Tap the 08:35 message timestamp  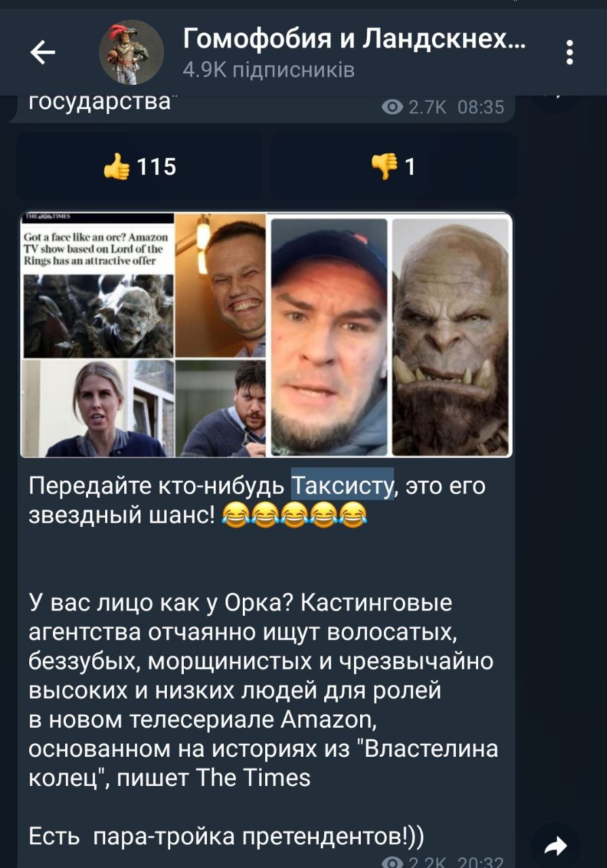click(481, 107)
